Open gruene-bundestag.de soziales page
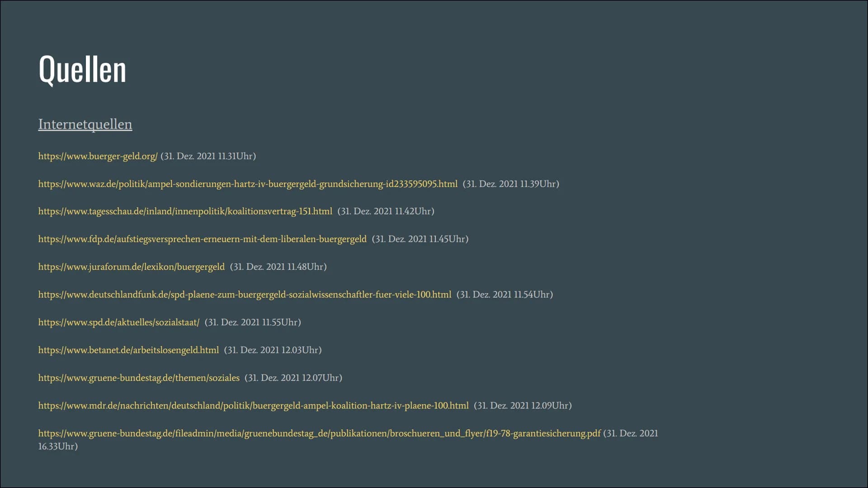868x488 pixels. pos(138,378)
